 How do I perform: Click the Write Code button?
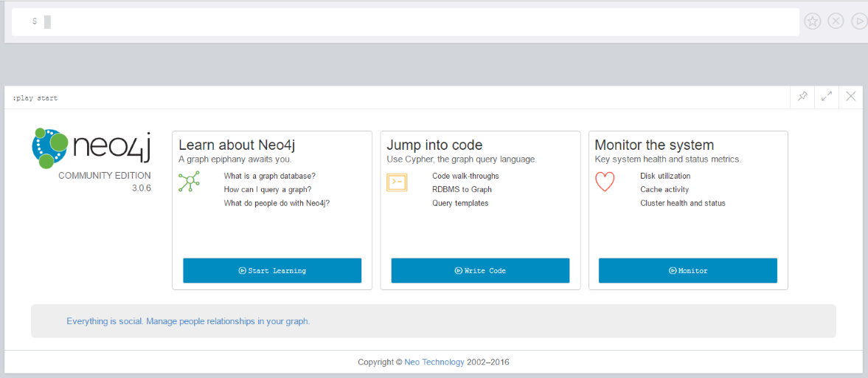(x=481, y=270)
